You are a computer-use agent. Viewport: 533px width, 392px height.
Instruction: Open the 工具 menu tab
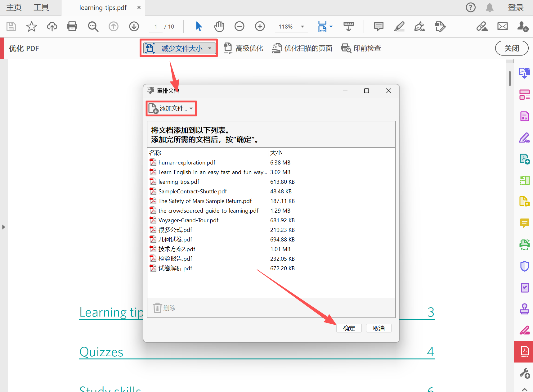click(41, 7)
